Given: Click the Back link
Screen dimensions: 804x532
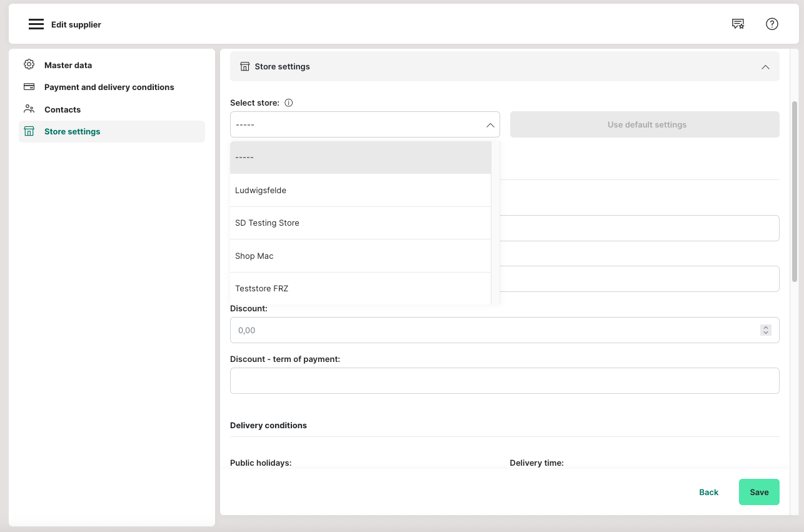Looking at the screenshot, I should tap(708, 492).
